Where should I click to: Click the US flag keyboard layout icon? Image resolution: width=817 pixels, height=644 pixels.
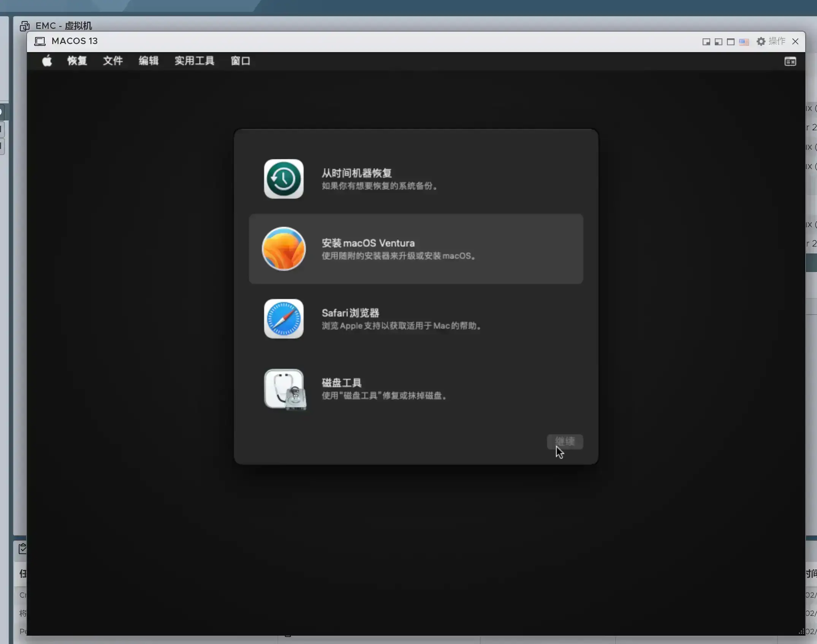[744, 42]
